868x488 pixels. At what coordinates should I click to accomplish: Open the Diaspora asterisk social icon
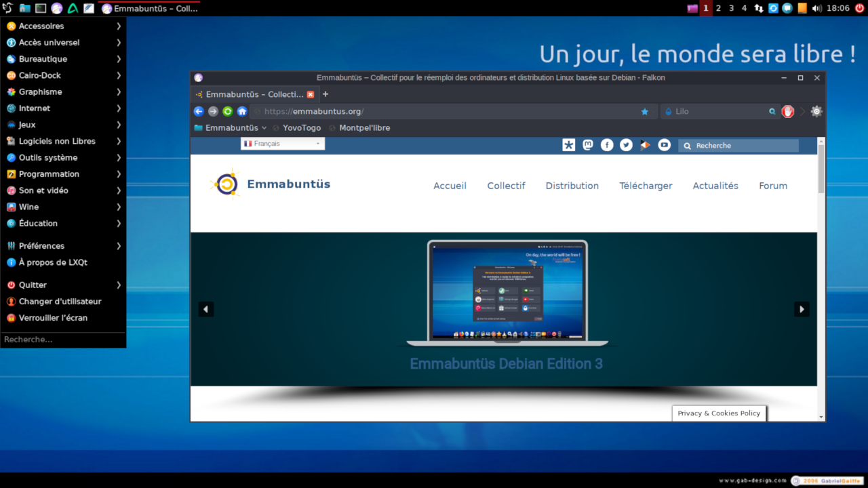(x=569, y=145)
